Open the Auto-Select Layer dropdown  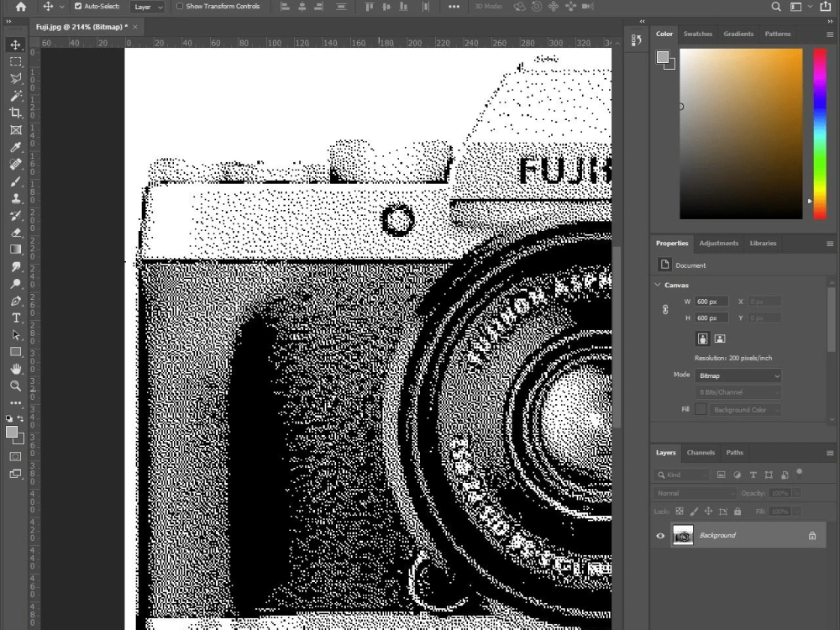pos(148,7)
